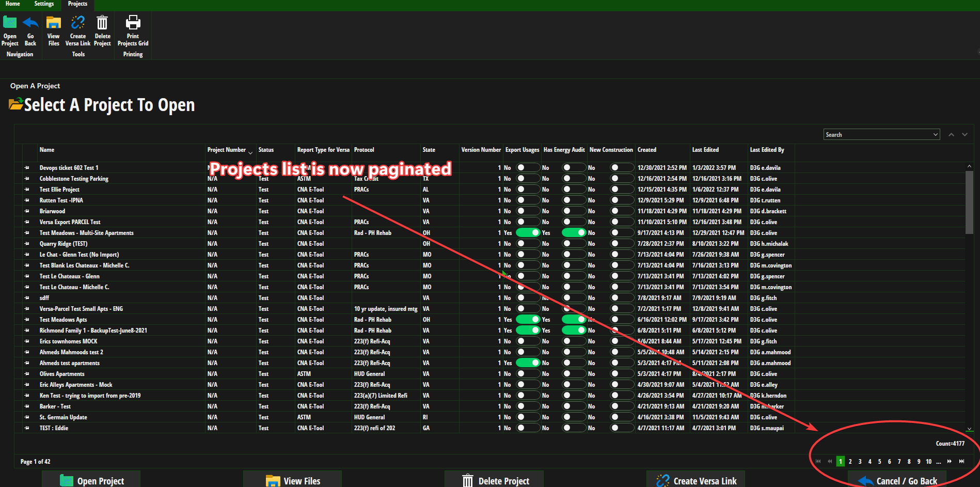Viewport: 980px width, 487px height.
Task: Select the Print Projects Grid printer icon
Action: [133, 22]
